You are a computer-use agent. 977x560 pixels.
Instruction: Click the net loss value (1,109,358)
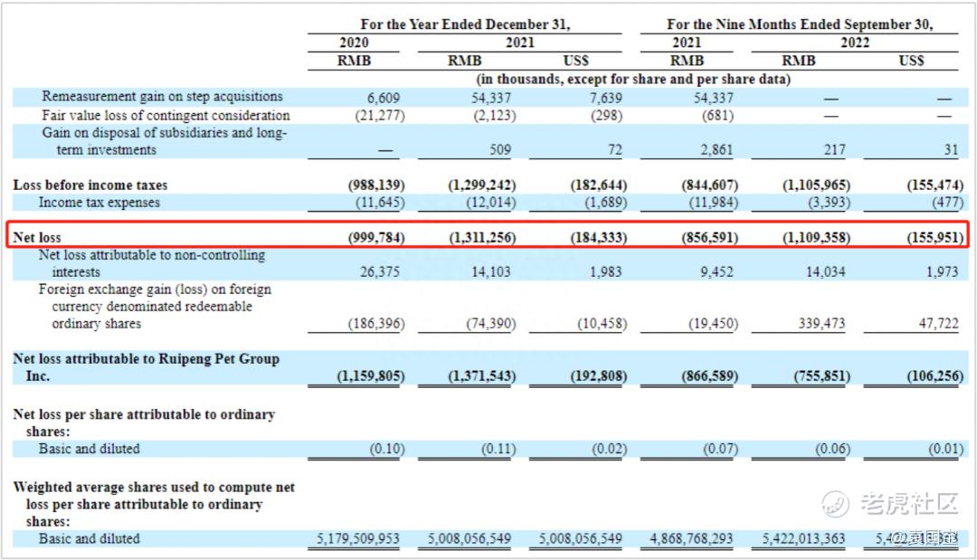pyautogui.click(x=816, y=237)
